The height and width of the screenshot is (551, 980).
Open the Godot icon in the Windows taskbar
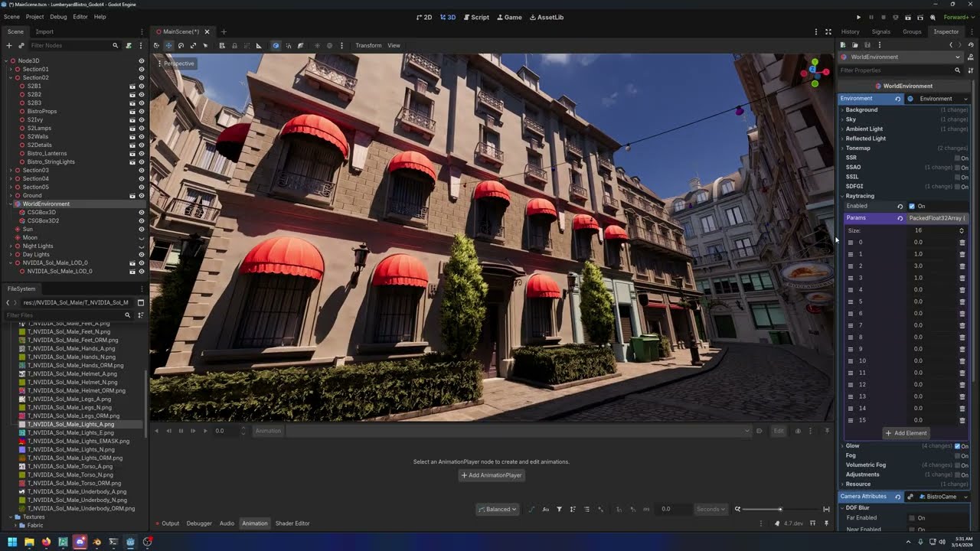click(130, 543)
